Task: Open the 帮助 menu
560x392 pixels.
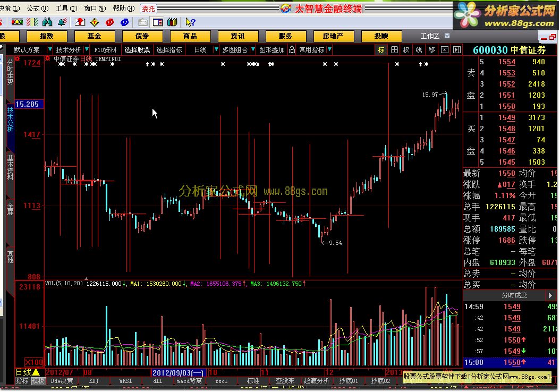Action: (124, 8)
